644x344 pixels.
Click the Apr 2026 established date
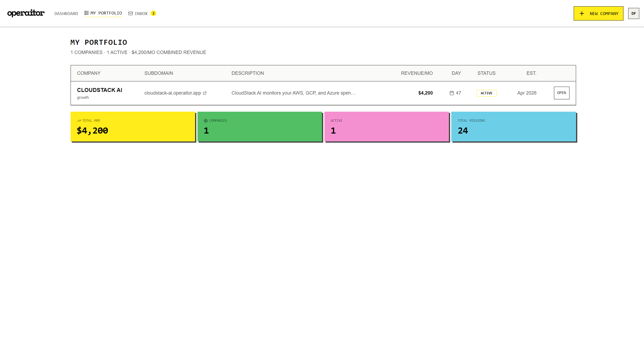527,93
